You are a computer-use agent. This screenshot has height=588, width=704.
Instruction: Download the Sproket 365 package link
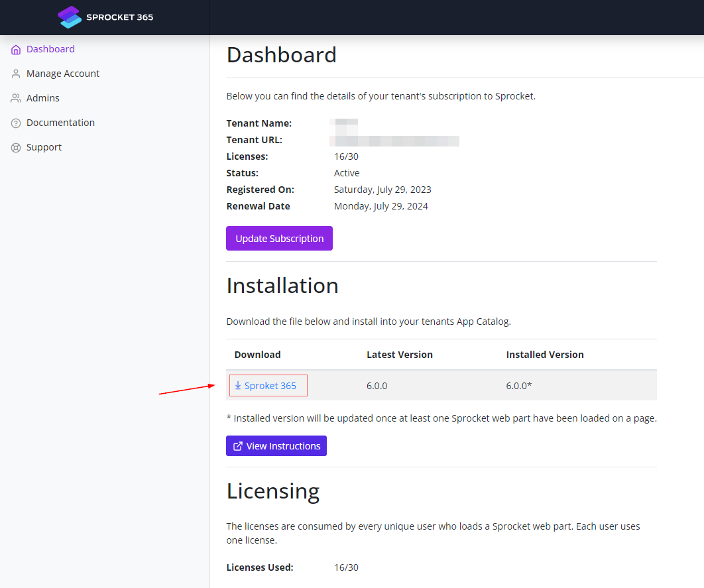tap(270, 386)
